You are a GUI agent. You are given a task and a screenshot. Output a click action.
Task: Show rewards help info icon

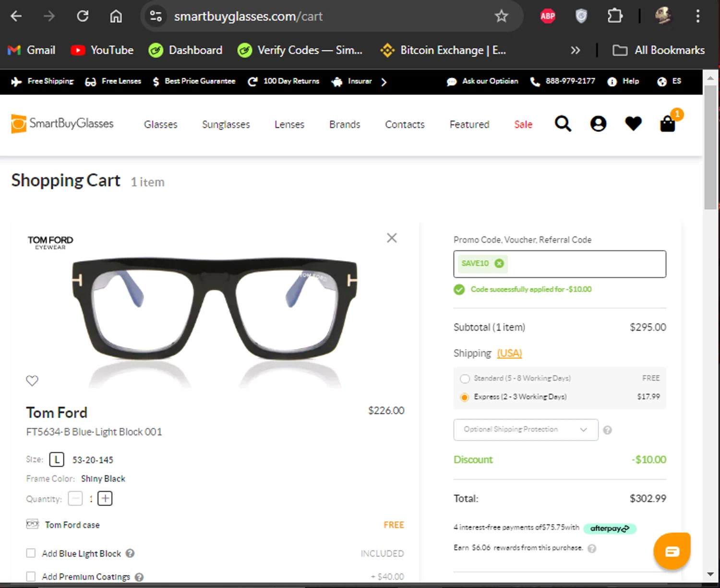592,549
